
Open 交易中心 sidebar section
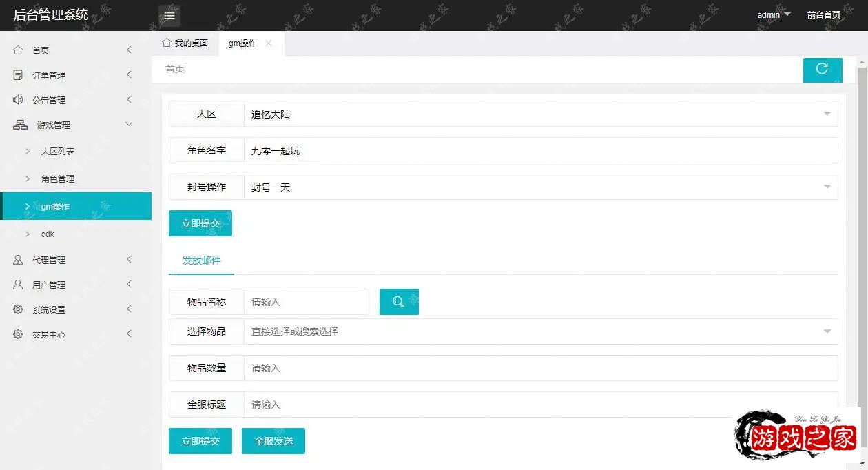click(49, 334)
